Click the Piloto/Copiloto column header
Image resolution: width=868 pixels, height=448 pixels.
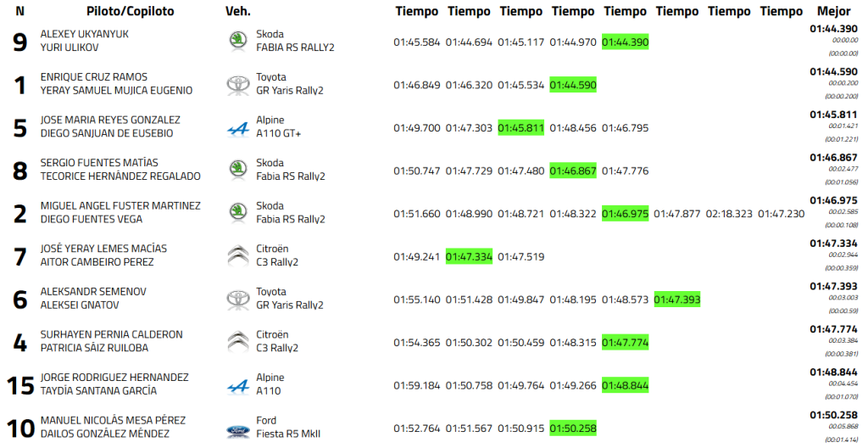tap(130, 11)
